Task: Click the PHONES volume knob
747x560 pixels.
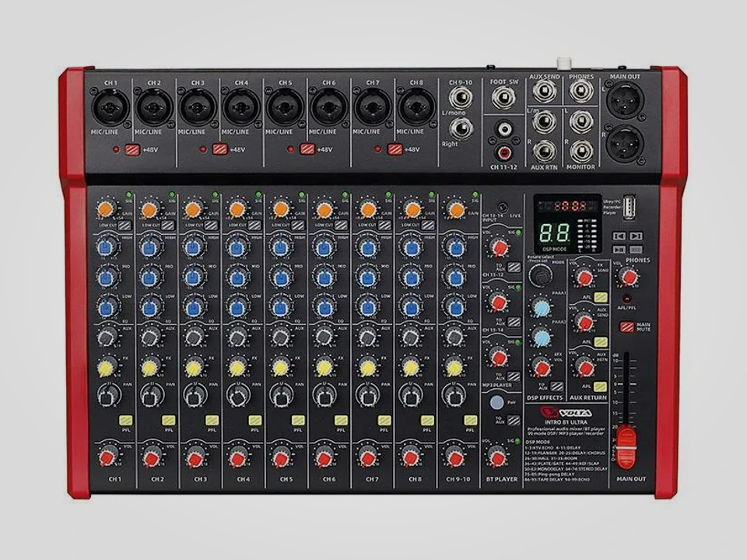Action: [628, 277]
